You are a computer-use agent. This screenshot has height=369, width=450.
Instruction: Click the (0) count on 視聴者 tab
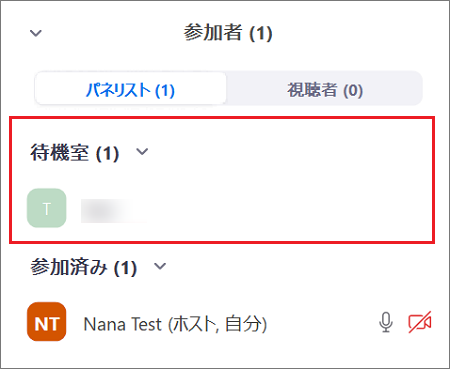[x=353, y=90]
